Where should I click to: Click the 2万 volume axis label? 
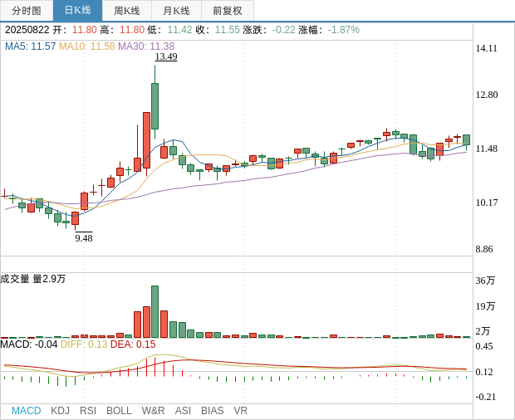click(x=483, y=331)
